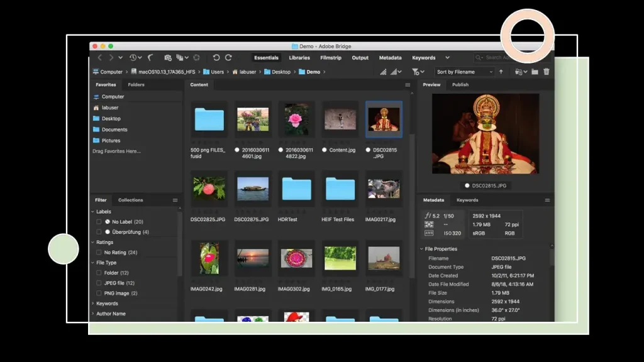The width and height of the screenshot is (644, 362).
Task: Switch to the Filmstrip workspace
Action: 331,58
